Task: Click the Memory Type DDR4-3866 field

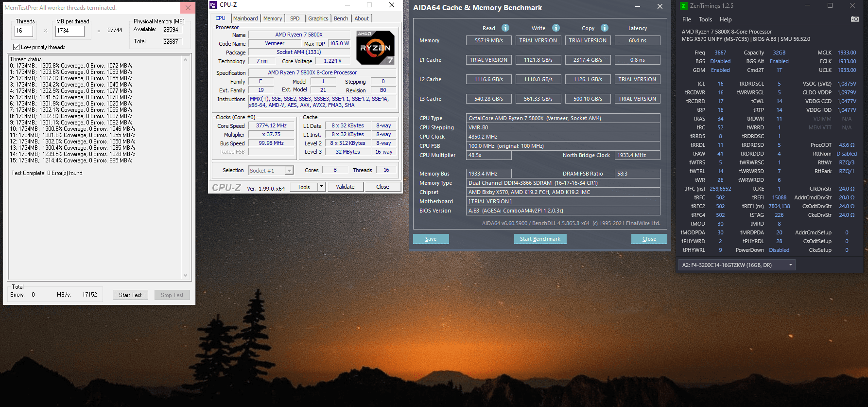Action: [x=563, y=183]
